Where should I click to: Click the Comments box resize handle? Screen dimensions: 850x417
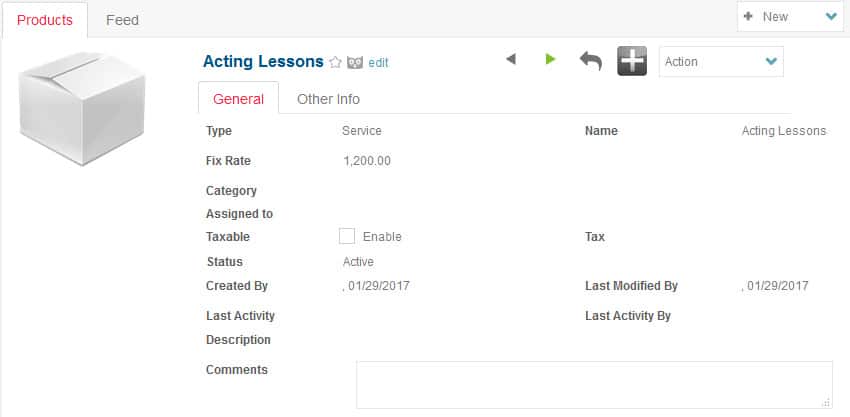coord(826,402)
